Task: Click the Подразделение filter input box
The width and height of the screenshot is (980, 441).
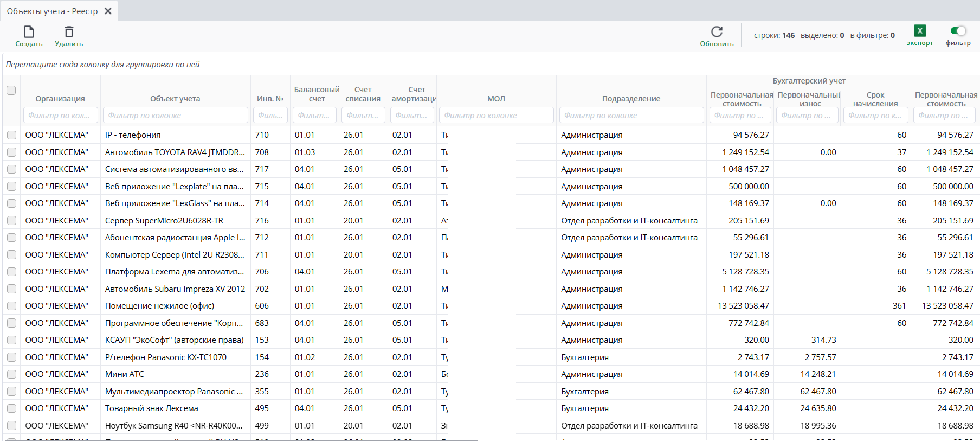Action: point(631,116)
